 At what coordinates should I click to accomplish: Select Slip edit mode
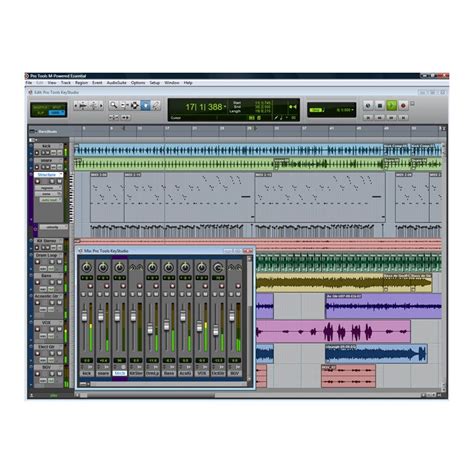tap(41, 113)
